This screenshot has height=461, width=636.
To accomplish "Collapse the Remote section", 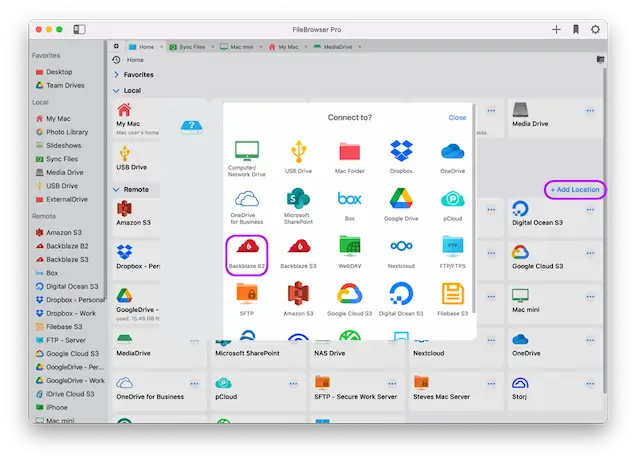I will point(116,189).
